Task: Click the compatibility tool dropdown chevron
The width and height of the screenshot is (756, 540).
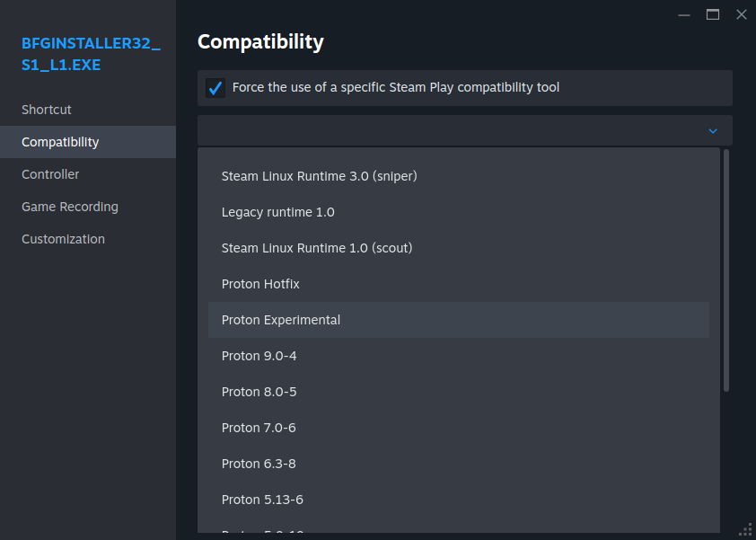Action: 713,131
